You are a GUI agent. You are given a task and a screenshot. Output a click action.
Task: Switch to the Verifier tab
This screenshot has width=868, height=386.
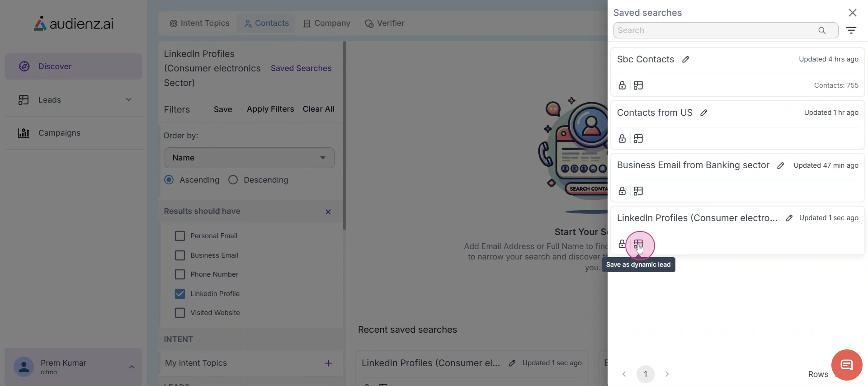pyautogui.click(x=385, y=23)
